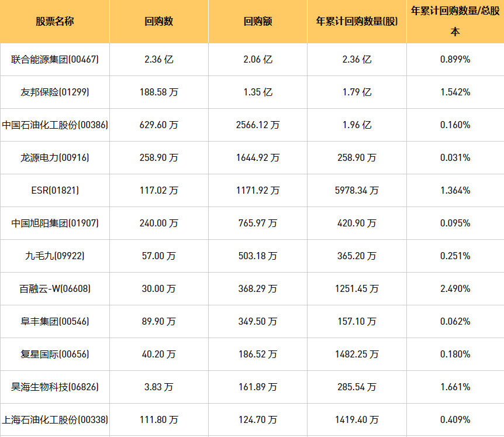Click the 765.97 万 buyback amount cell
Image resolution: width=504 pixels, height=437 pixels.
tap(258, 223)
